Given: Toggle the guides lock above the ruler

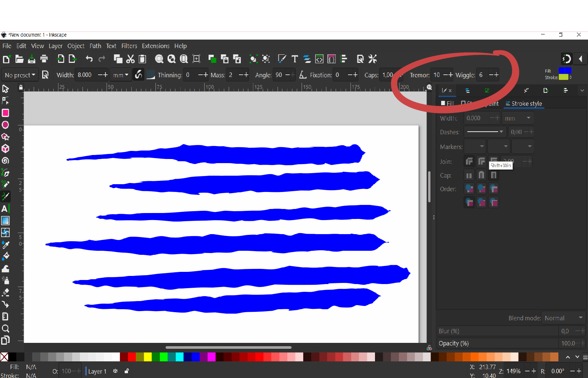Looking at the screenshot, I should point(21,88).
